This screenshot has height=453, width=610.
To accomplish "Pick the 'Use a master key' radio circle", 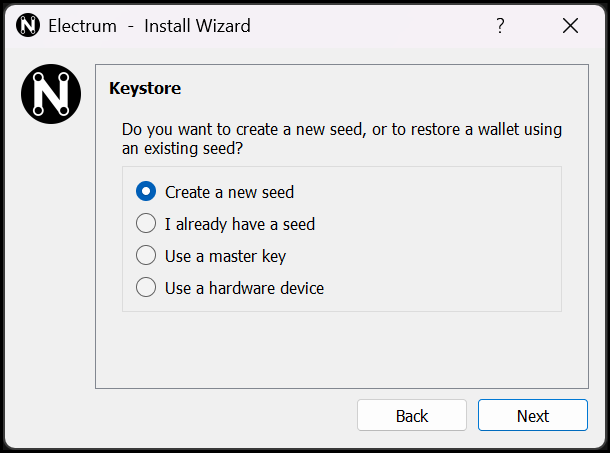I will 146,255.
